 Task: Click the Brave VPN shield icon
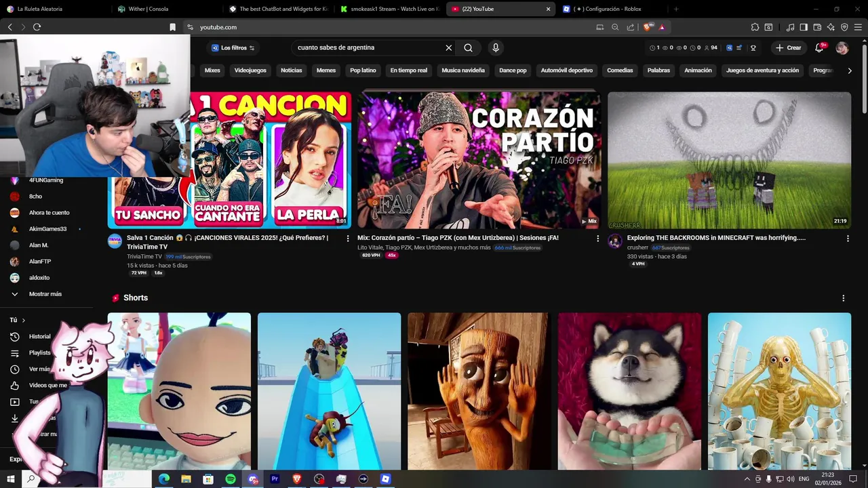point(844,27)
